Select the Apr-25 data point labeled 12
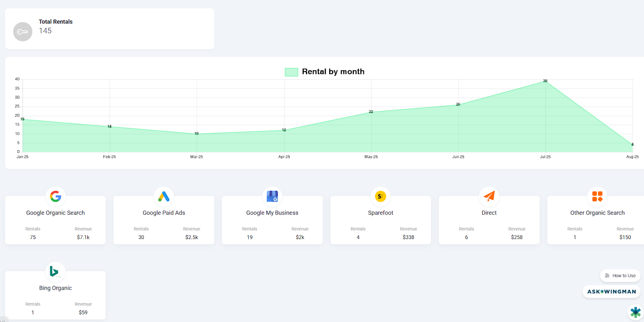This screenshot has width=644, height=322. (284, 130)
